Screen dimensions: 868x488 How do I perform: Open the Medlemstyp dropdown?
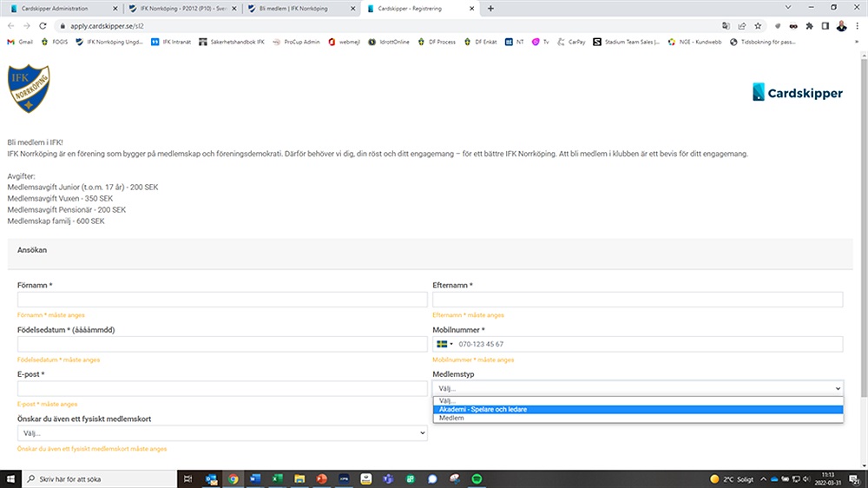(638, 388)
